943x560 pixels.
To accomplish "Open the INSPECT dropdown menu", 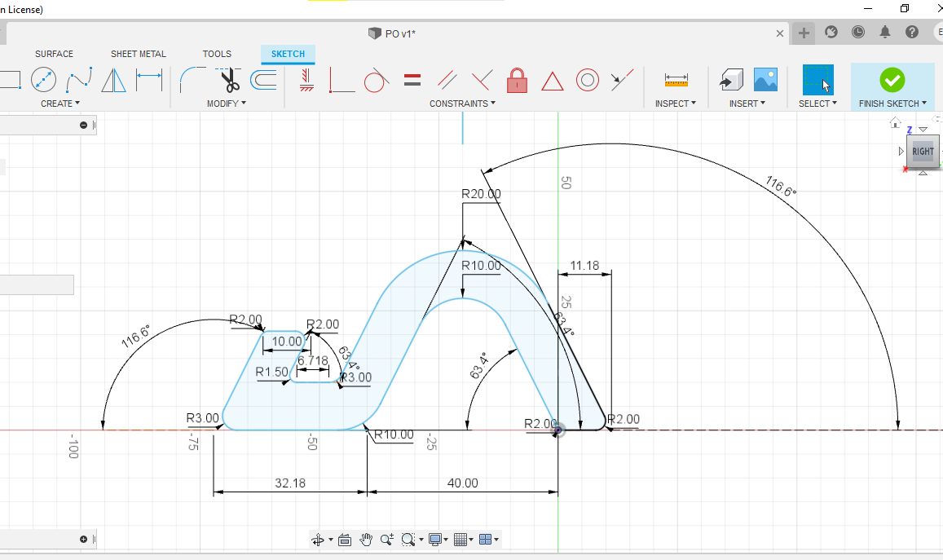I will coord(676,104).
